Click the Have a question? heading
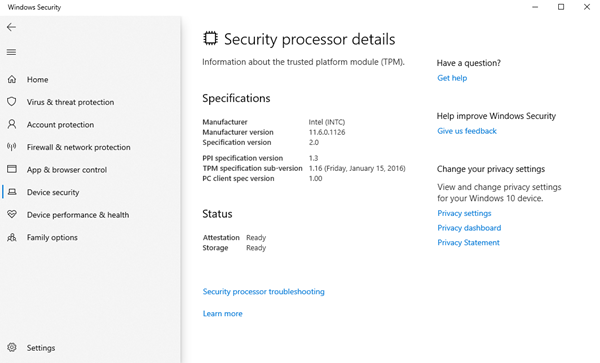Image resolution: width=600 pixels, height=363 pixels. click(x=468, y=63)
